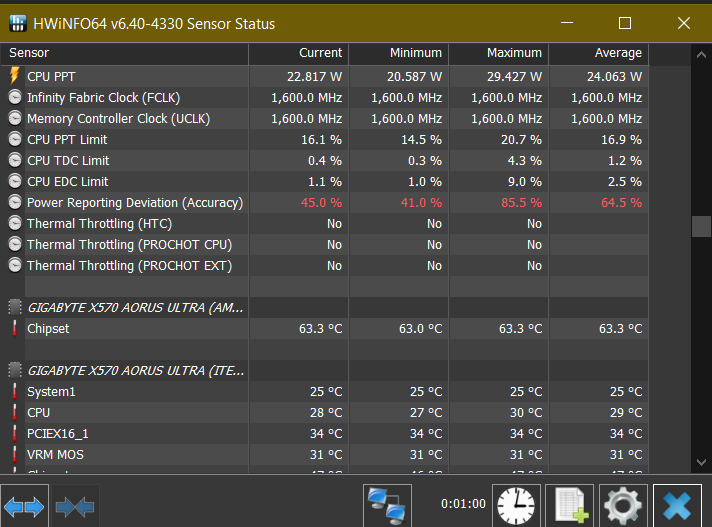
Task: Click the scrollbar up arrow
Action: click(701, 55)
